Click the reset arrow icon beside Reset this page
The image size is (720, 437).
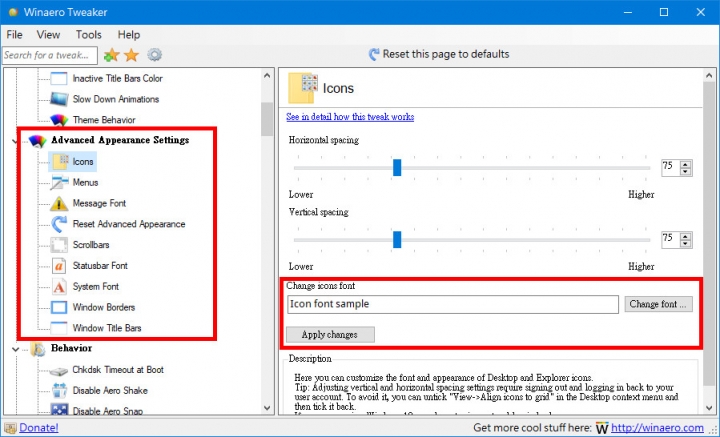coord(374,55)
